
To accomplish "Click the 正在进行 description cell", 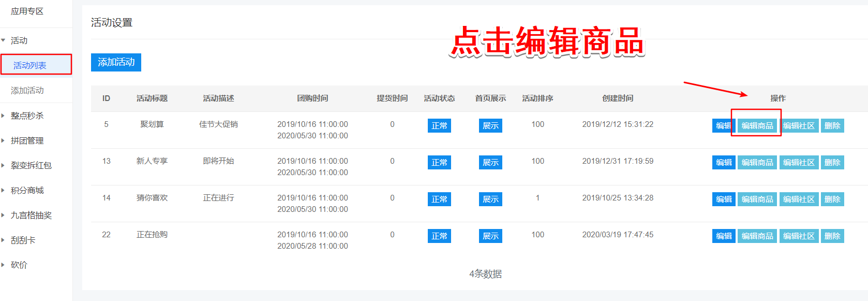I will (218, 198).
